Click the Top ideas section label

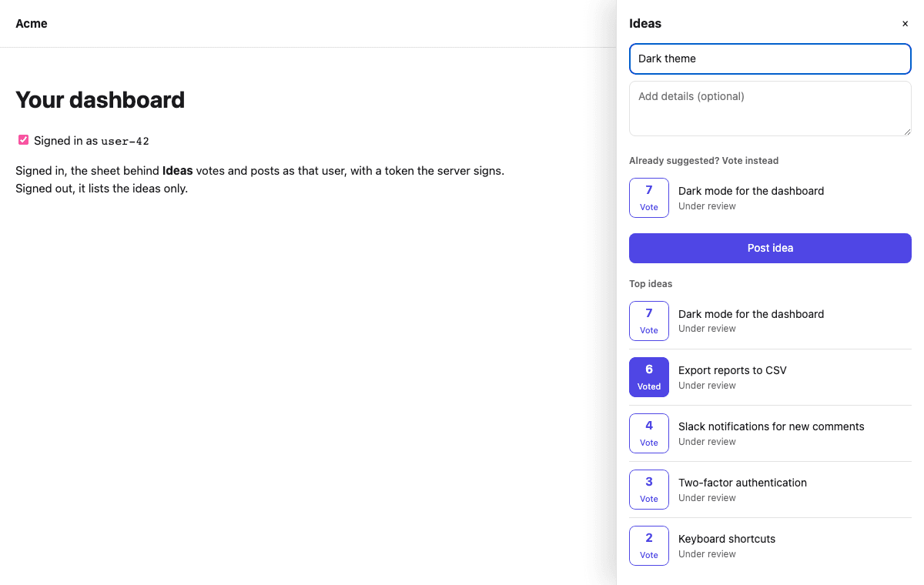tap(651, 284)
